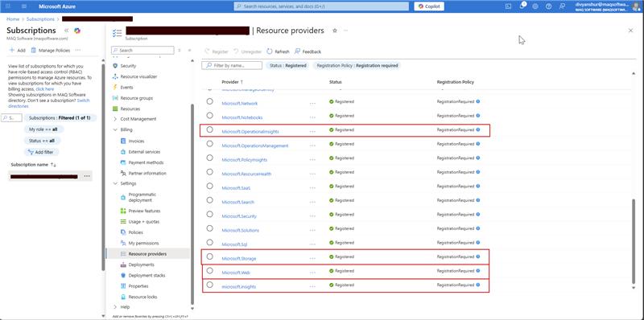Open portal settings gear icon

535,6
